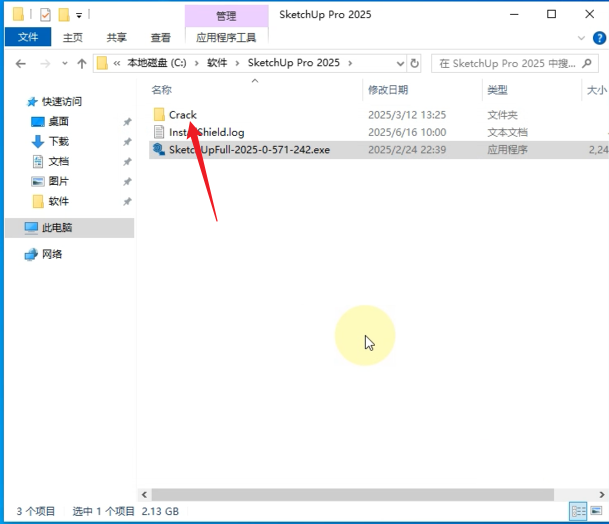Expand chevron after 软件 breadcrumb

pyautogui.click(x=237, y=63)
